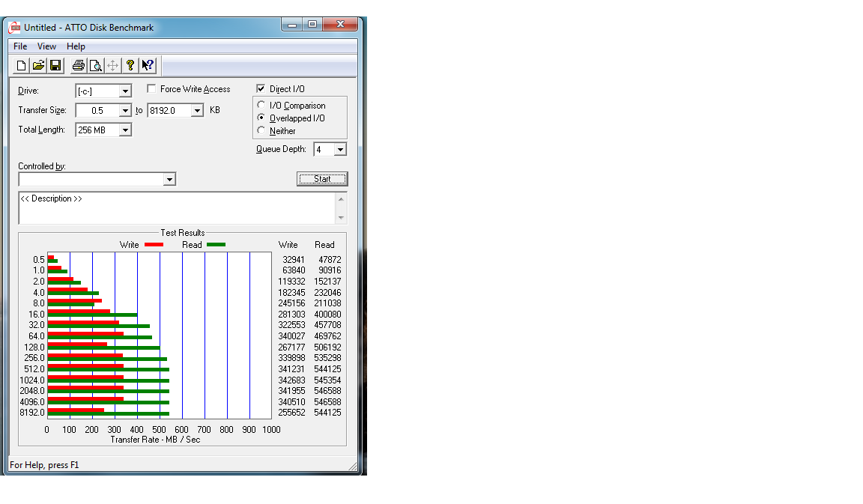Click the write value 281303
This screenshot has width=863, height=504.
pos(291,315)
